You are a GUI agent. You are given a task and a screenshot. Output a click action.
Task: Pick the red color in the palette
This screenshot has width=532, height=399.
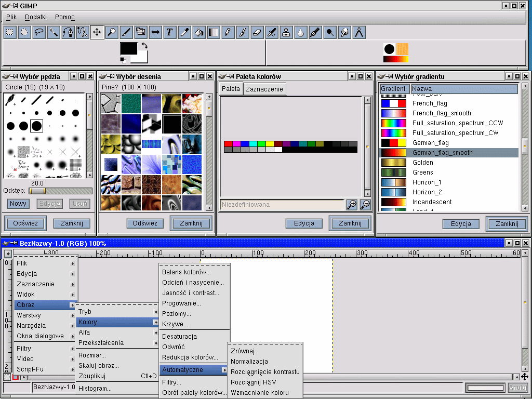click(228, 144)
